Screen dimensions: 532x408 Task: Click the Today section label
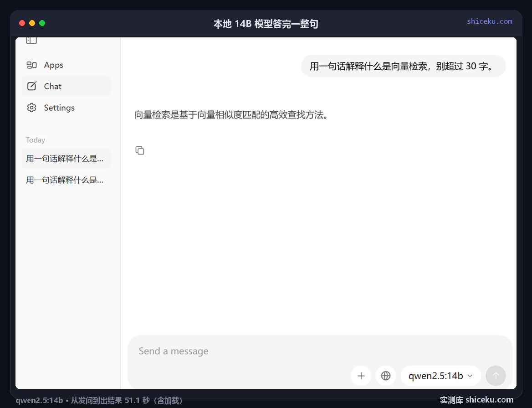[x=36, y=140]
